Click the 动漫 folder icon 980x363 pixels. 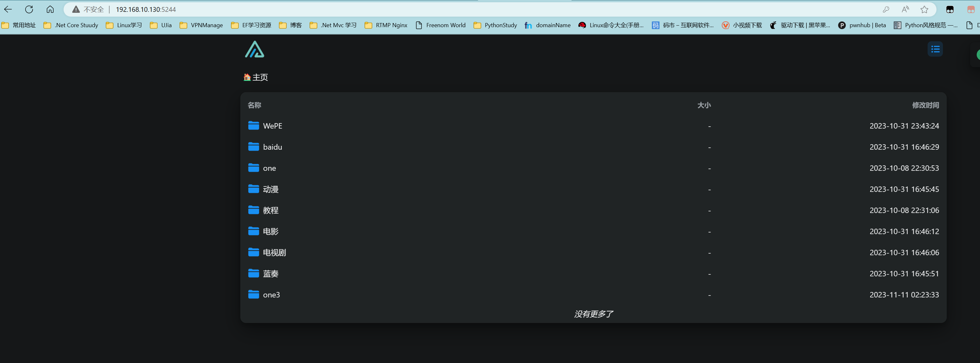[x=253, y=189]
